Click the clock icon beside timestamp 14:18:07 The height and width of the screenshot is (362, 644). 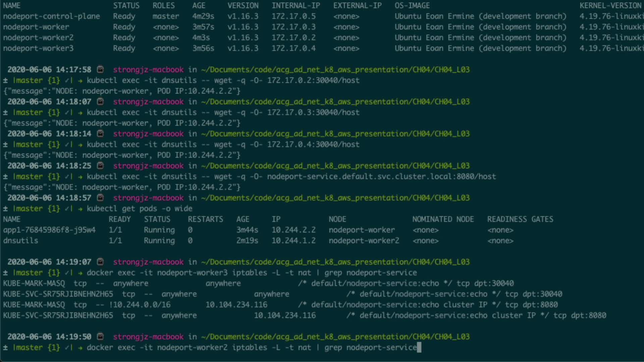coord(100,102)
